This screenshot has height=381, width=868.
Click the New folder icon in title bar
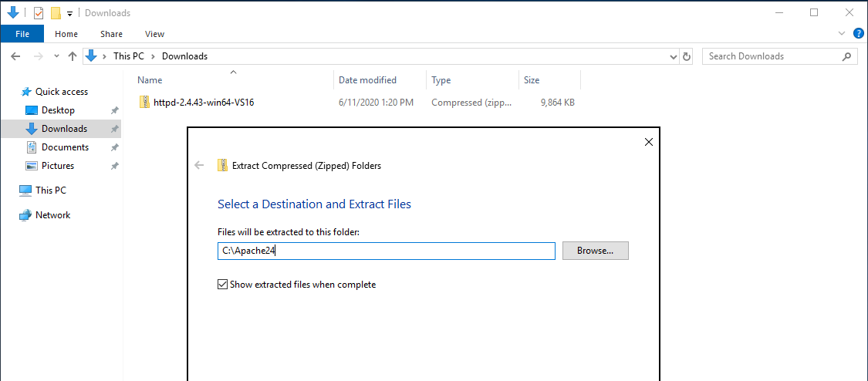click(x=56, y=12)
